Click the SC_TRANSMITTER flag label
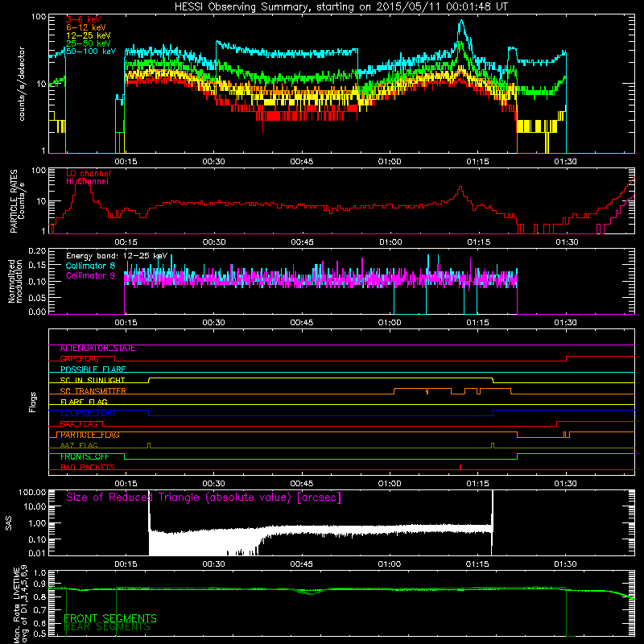The height and width of the screenshot is (644, 644). tap(93, 391)
